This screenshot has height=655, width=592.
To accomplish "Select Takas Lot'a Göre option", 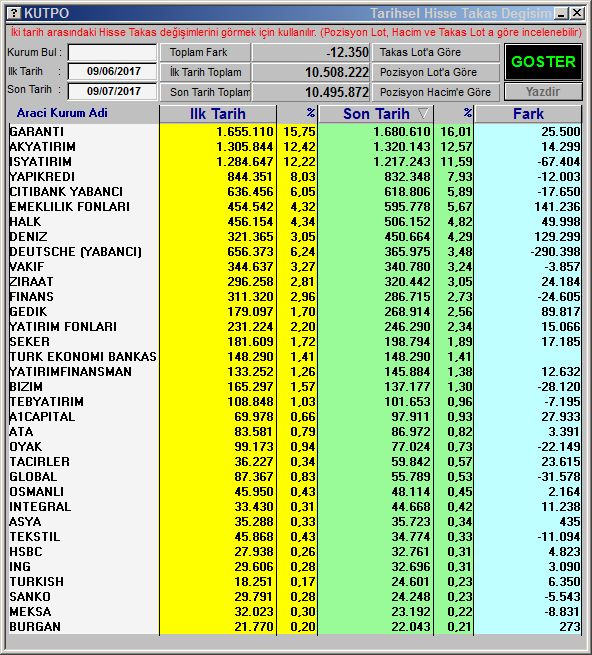I will (x=436, y=53).
